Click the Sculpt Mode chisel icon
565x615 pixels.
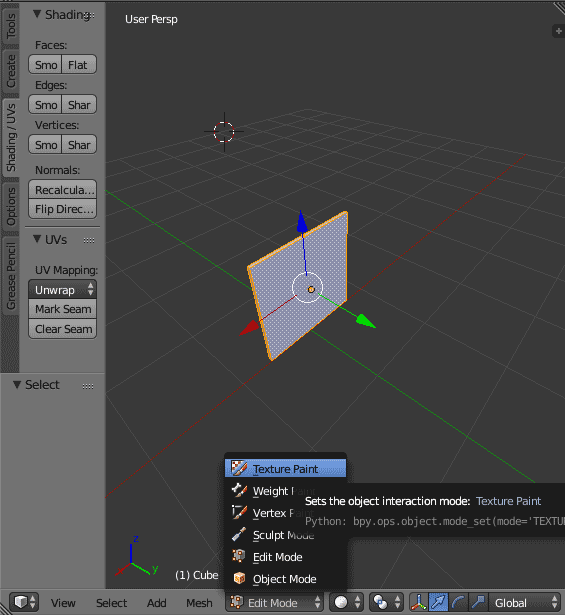239,534
